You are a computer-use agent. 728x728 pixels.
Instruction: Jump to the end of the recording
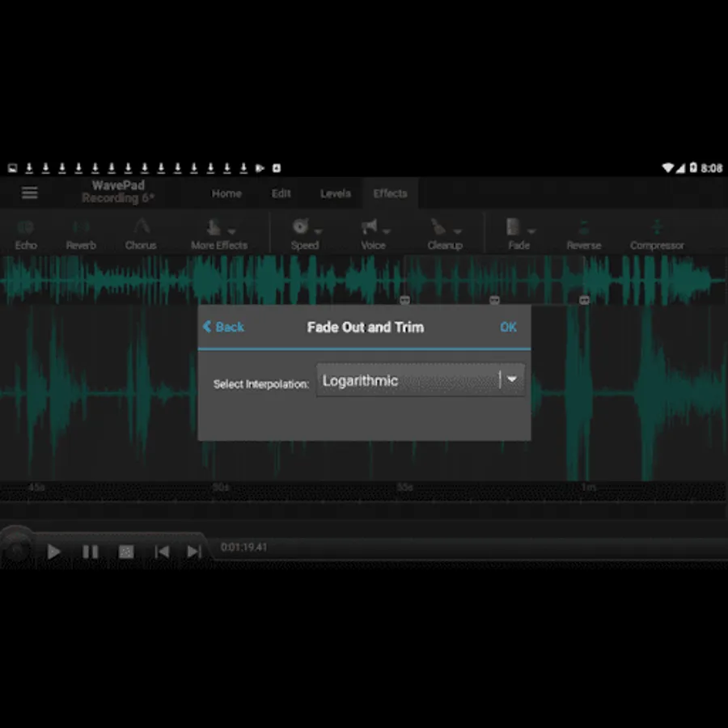(194, 551)
